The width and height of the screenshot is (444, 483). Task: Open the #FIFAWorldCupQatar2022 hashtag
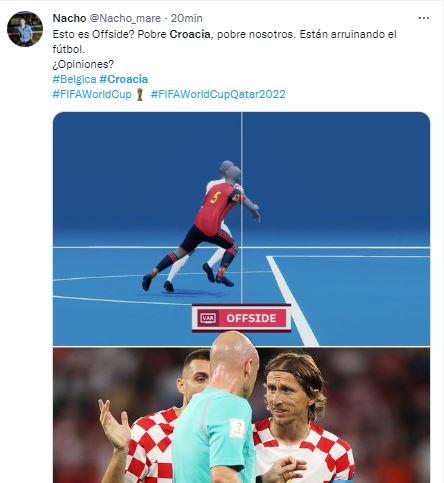point(218,94)
